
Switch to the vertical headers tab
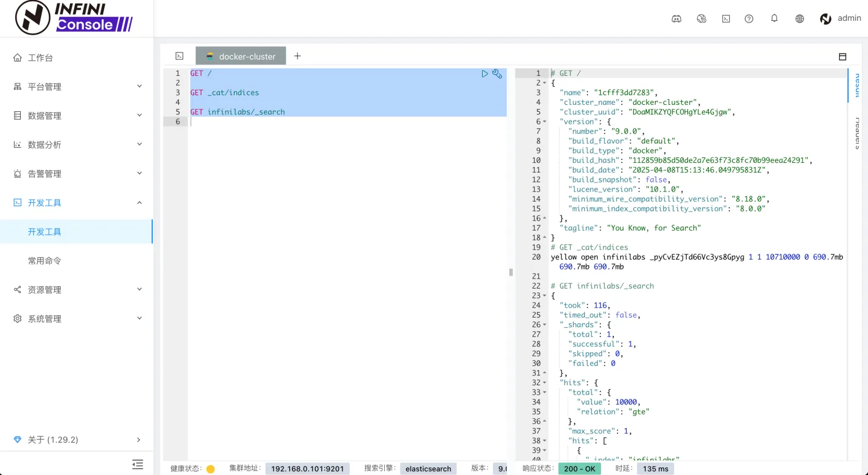pos(857,134)
